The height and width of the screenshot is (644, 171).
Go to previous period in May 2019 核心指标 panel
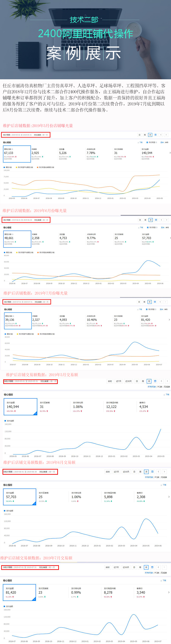pos(161,381)
